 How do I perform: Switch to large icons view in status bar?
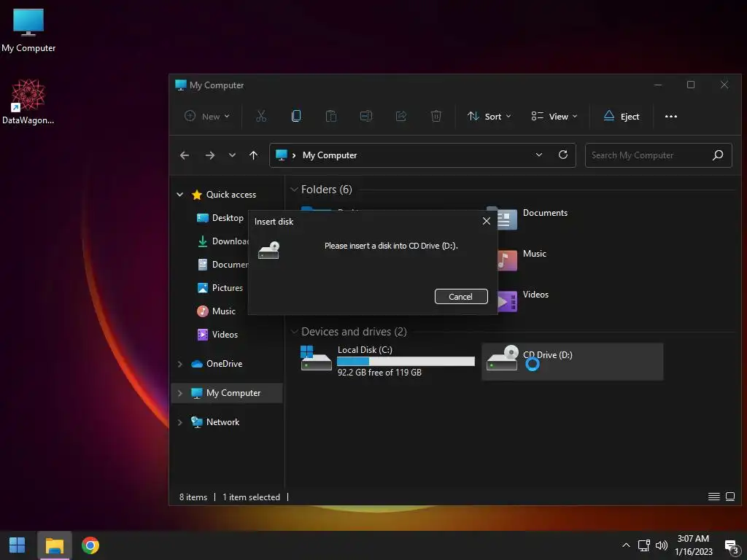729,497
